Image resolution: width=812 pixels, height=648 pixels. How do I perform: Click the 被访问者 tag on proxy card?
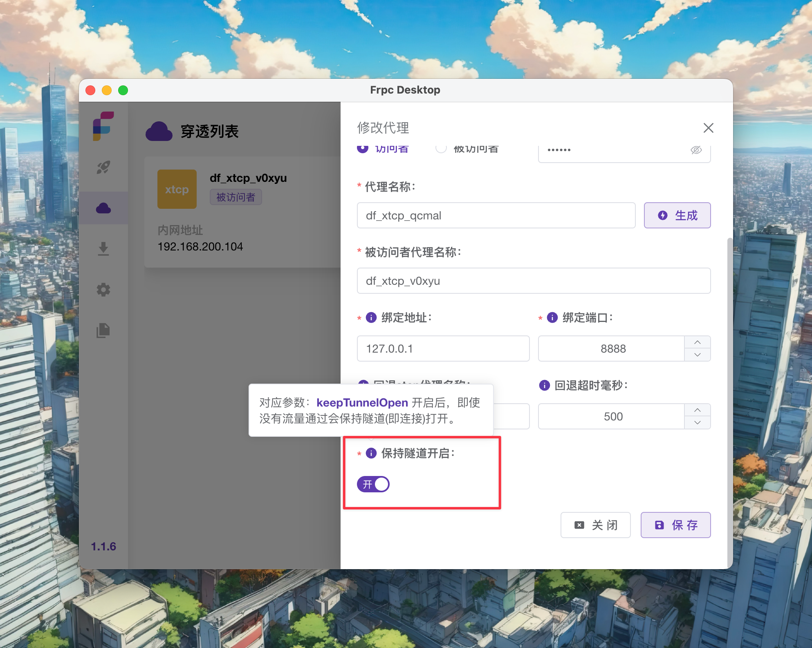pos(236,197)
